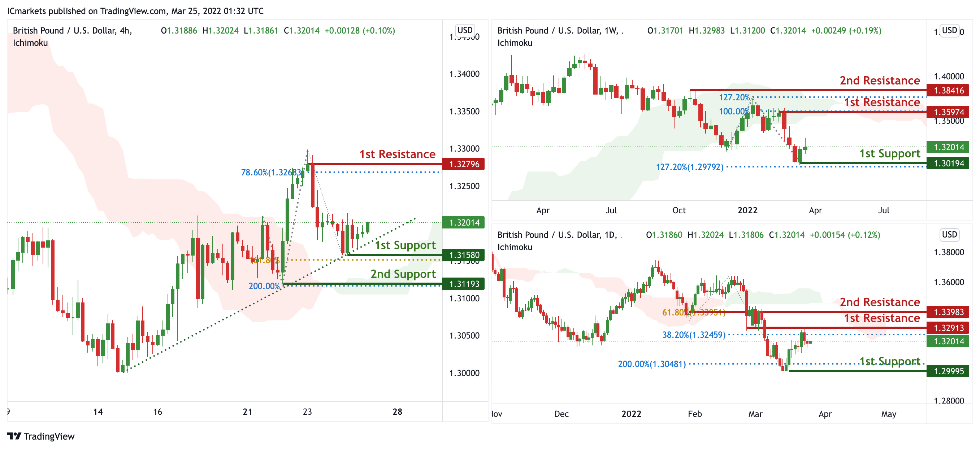Click the 38.20%(1.32459) retracement label on daily
The height and width of the screenshot is (449, 980).
(x=694, y=335)
